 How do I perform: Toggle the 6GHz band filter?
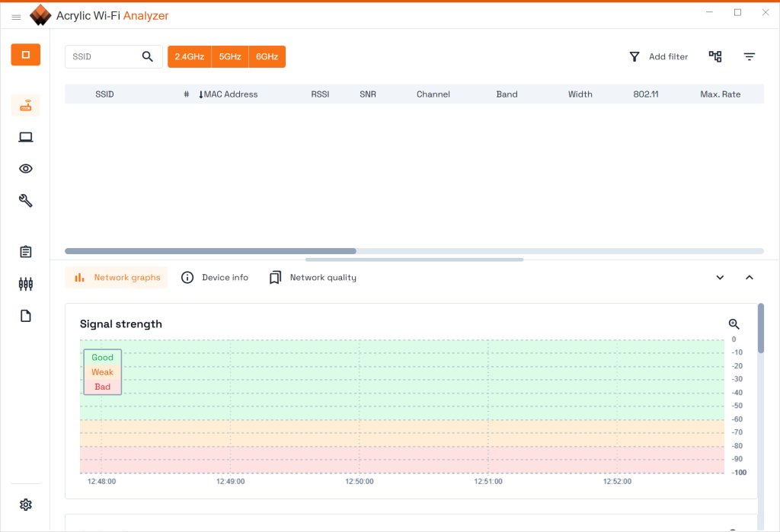click(x=267, y=56)
